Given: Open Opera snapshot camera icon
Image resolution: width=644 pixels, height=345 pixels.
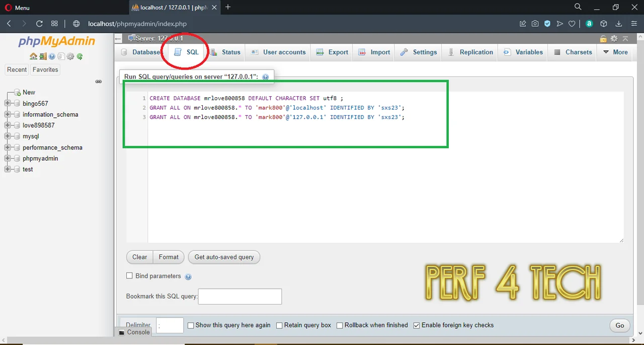Looking at the screenshot, I should (x=535, y=24).
